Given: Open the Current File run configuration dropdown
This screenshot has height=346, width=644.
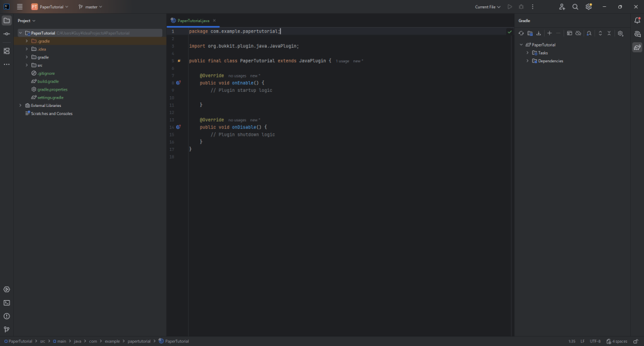Looking at the screenshot, I should point(487,7).
